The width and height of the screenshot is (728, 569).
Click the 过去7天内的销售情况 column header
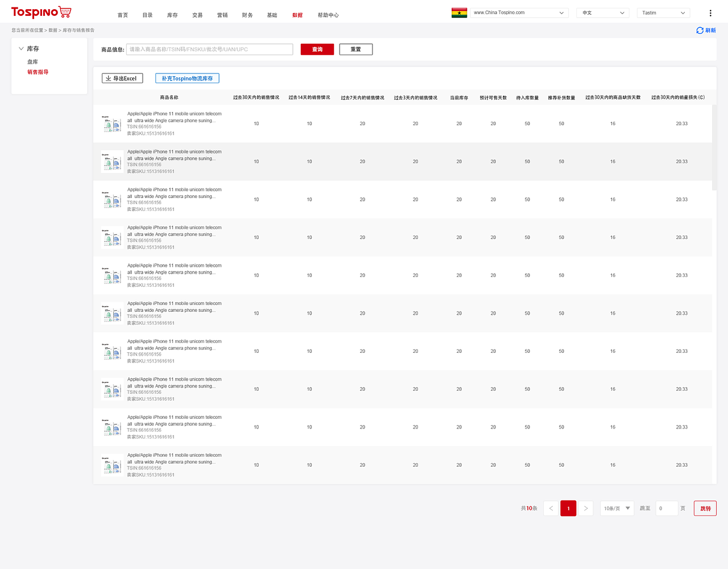pyautogui.click(x=362, y=98)
